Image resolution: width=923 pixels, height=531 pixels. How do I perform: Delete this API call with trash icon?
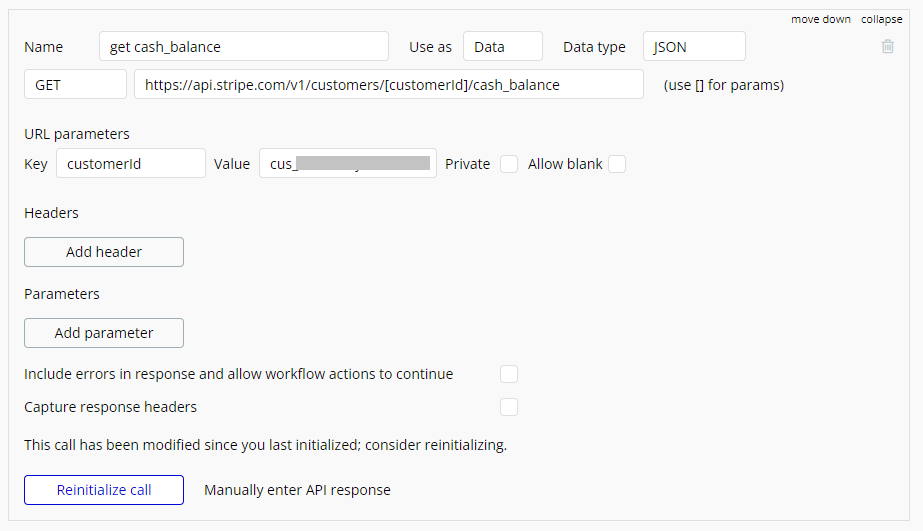[887, 46]
